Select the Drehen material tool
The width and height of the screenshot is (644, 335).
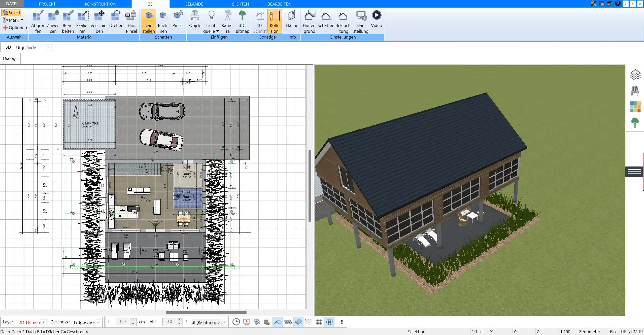pos(116,19)
